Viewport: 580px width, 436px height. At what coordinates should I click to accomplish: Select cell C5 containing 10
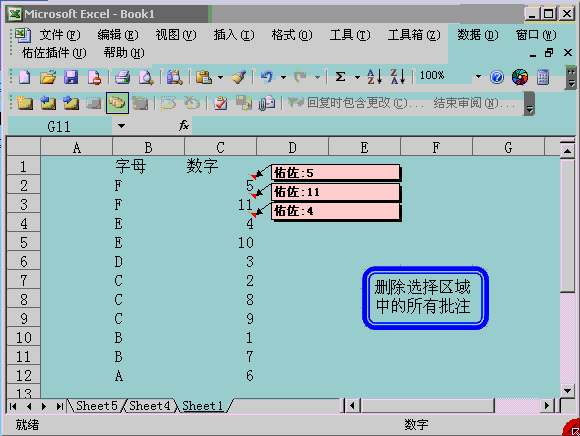tap(220, 243)
